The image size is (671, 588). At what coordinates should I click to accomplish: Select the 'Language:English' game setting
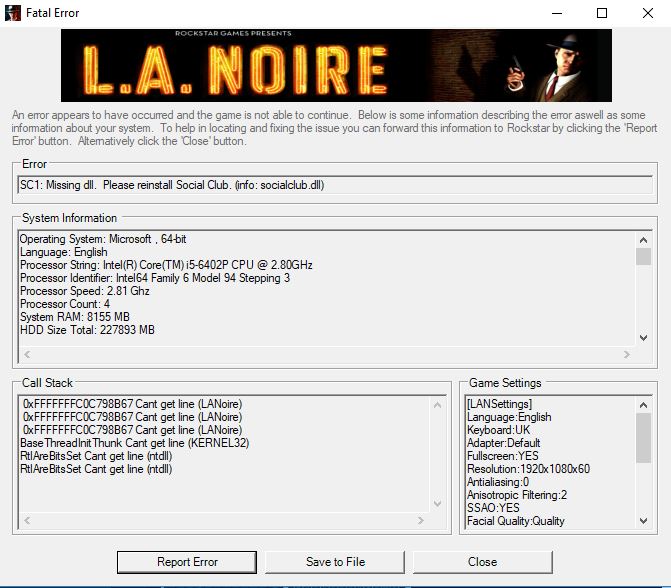(x=509, y=417)
